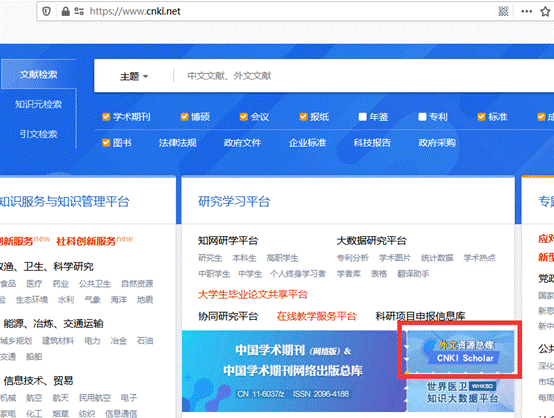
Task: Click the 研究学习平台 heading
Action: point(234,201)
